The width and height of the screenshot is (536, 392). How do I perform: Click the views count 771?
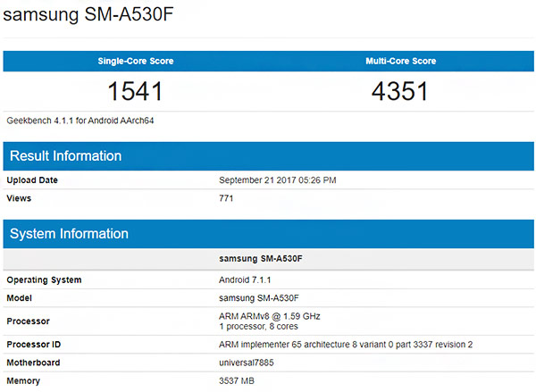click(x=226, y=198)
